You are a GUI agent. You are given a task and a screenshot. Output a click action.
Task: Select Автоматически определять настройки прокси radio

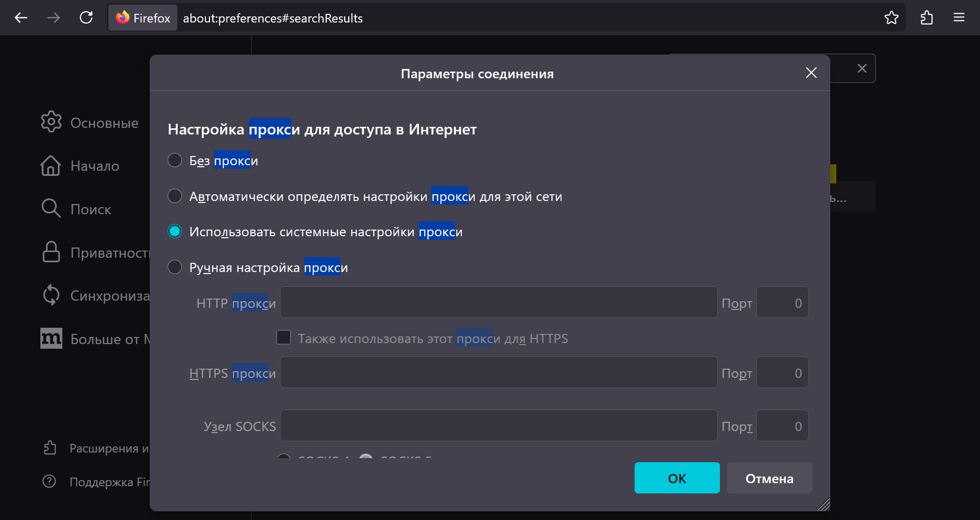(x=175, y=196)
